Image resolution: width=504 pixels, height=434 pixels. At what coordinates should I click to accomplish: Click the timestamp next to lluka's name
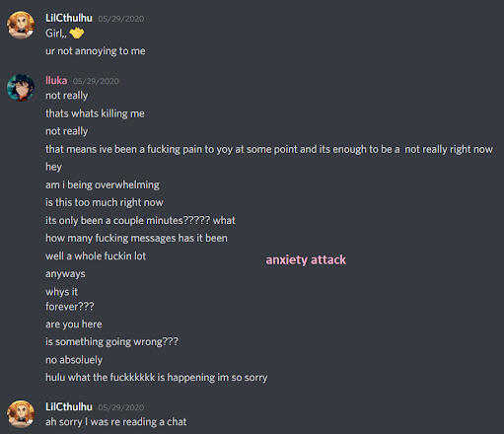[x=96, y=81]
